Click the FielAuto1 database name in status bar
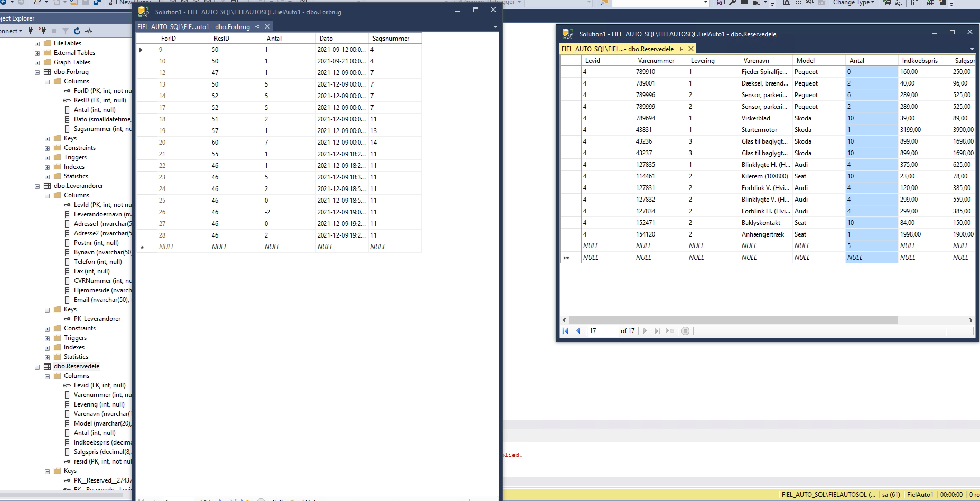This screenshot has height=501, width=980. [920, 495]
